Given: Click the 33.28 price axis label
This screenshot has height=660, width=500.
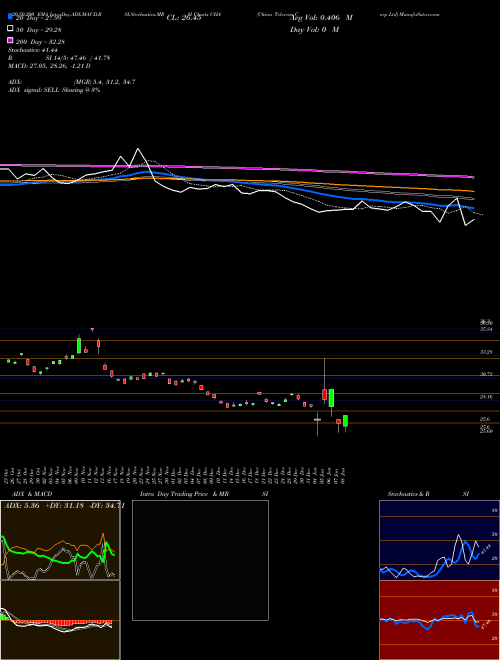Looking at the screenshot, I should coord(487,352).
